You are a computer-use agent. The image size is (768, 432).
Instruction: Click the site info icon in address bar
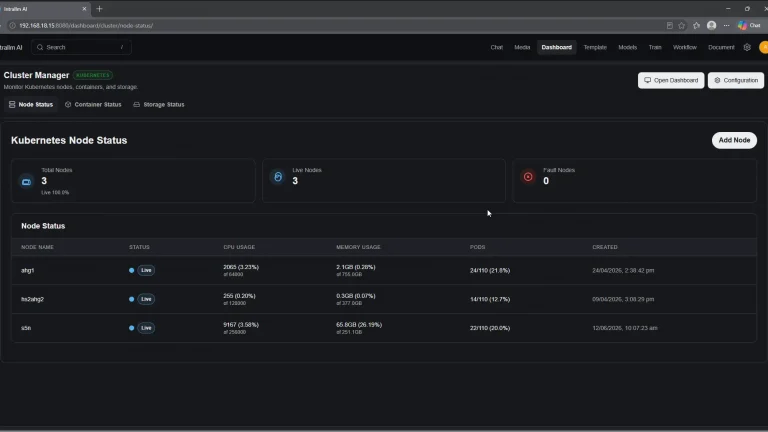point(12,25)
